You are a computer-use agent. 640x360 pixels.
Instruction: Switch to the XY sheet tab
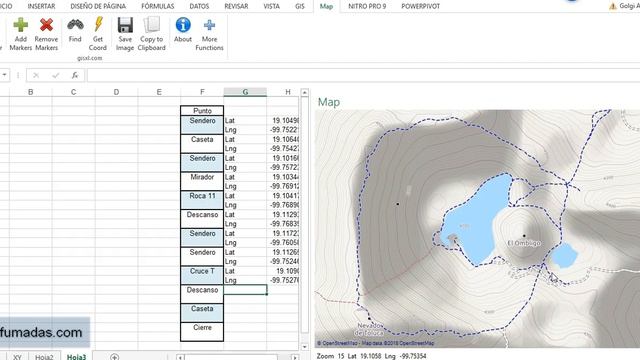pos(17,357)
